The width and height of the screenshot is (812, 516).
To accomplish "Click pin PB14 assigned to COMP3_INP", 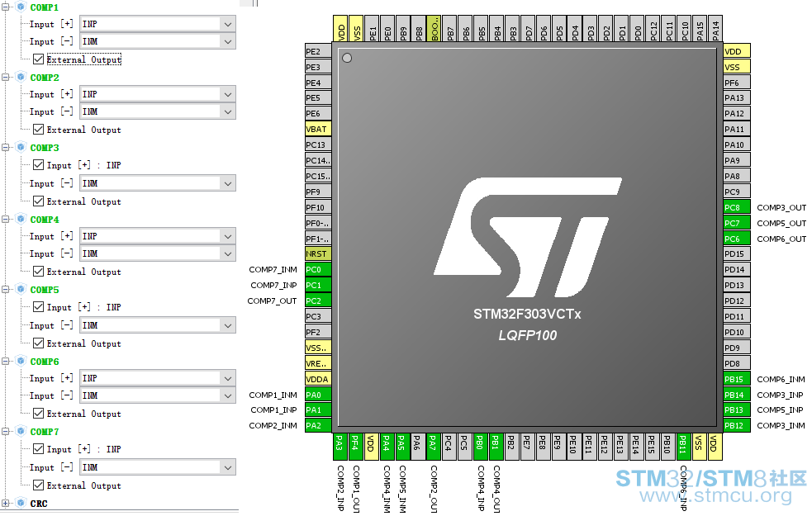I will point(736,395).
